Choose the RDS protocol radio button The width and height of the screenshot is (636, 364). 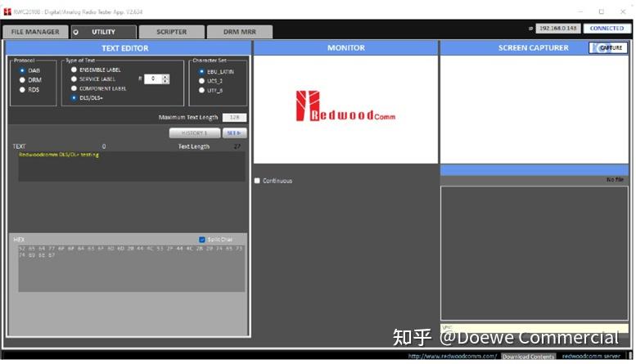click(x=22, y=90)
